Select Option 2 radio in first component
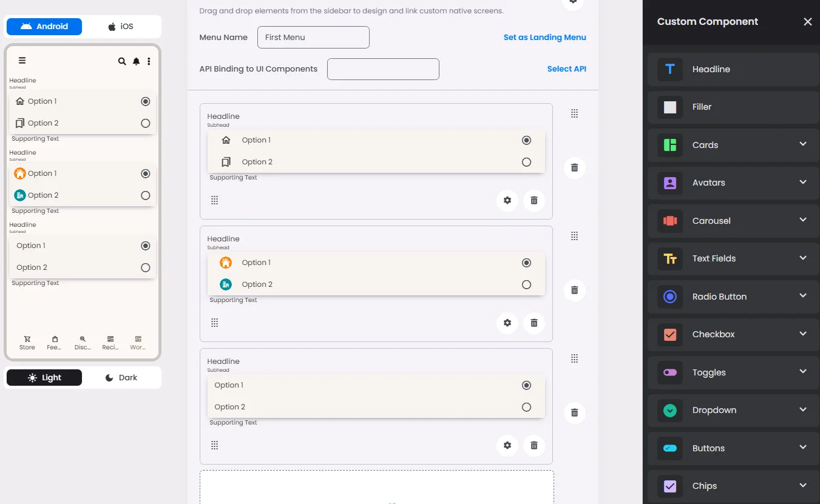 (526, 162)
